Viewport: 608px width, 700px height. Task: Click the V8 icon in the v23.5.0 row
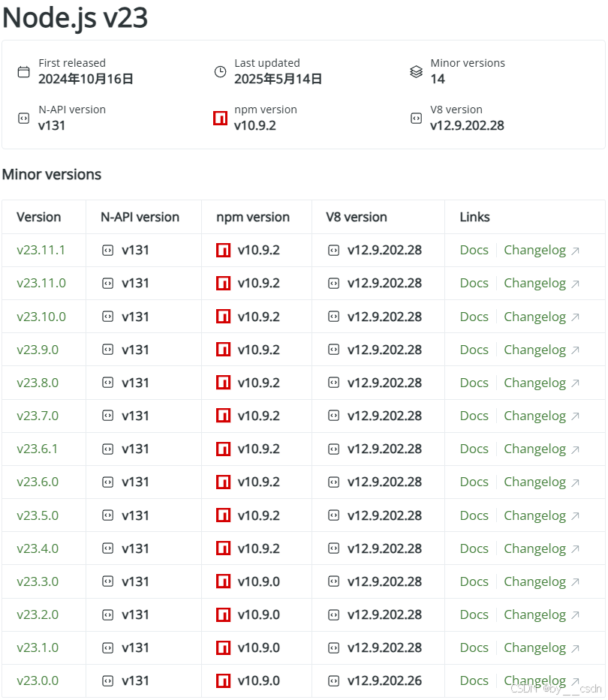334,515
